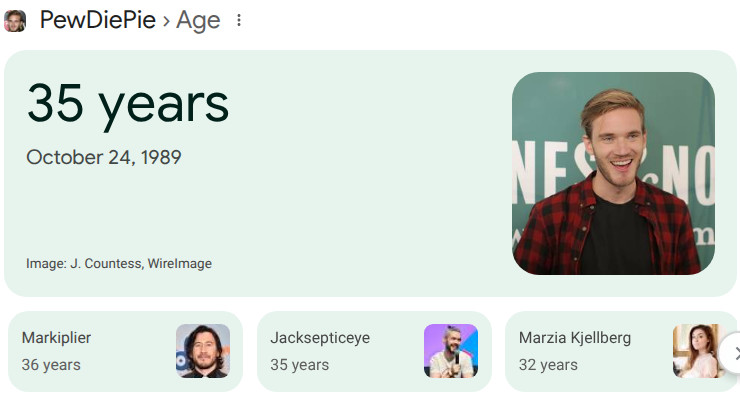Click the PewDiePie breadcrumb title
The image size is (740, 404).
pyautogui.click(x=98, y=20)
